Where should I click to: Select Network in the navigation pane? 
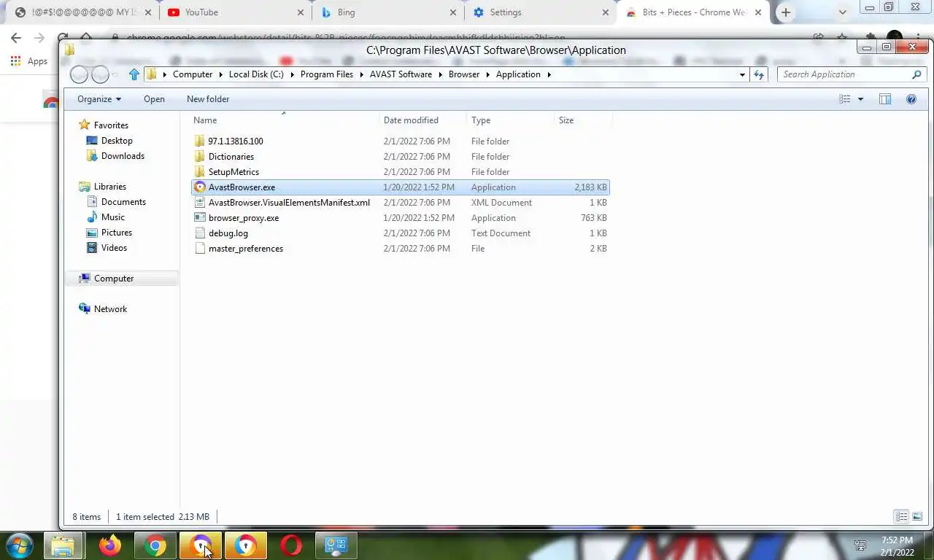pos(110,309)
